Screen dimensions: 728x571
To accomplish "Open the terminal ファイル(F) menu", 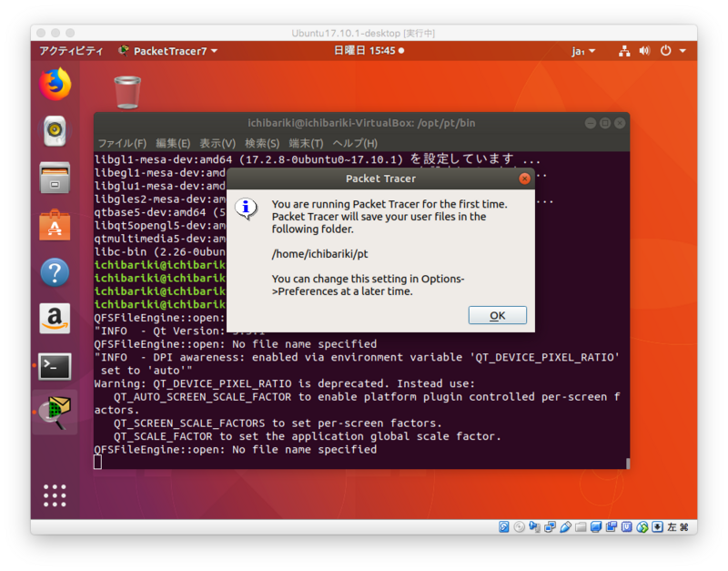I will (122, 143).
